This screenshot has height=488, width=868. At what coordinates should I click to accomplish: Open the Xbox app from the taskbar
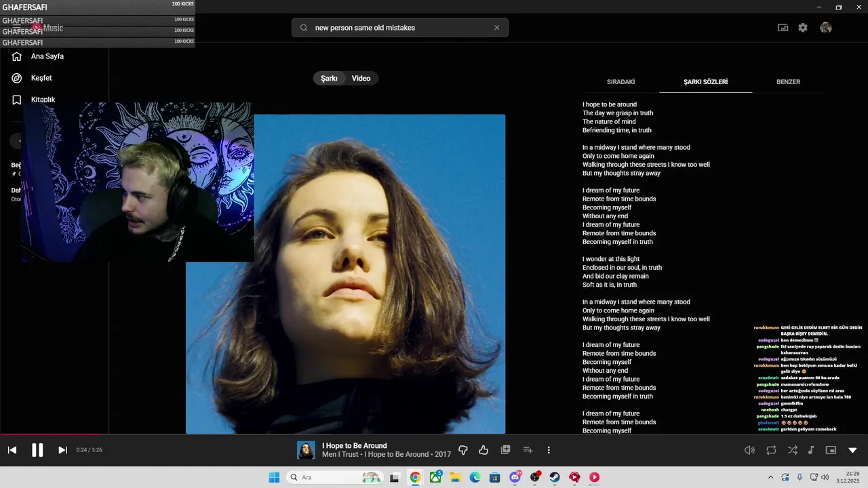[x=435, y=477]
